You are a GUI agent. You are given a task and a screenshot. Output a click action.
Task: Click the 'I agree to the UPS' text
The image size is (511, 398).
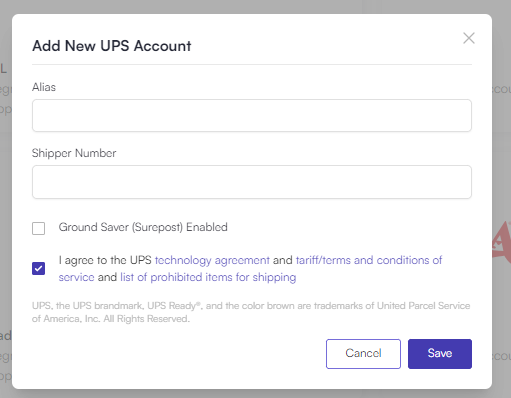coord(105,260)
